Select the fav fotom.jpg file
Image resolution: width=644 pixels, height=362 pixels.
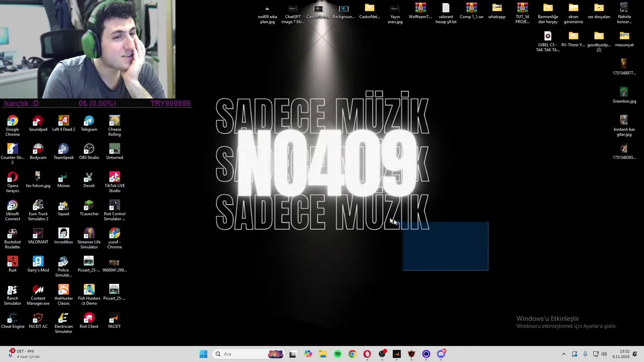pos(38,180)
